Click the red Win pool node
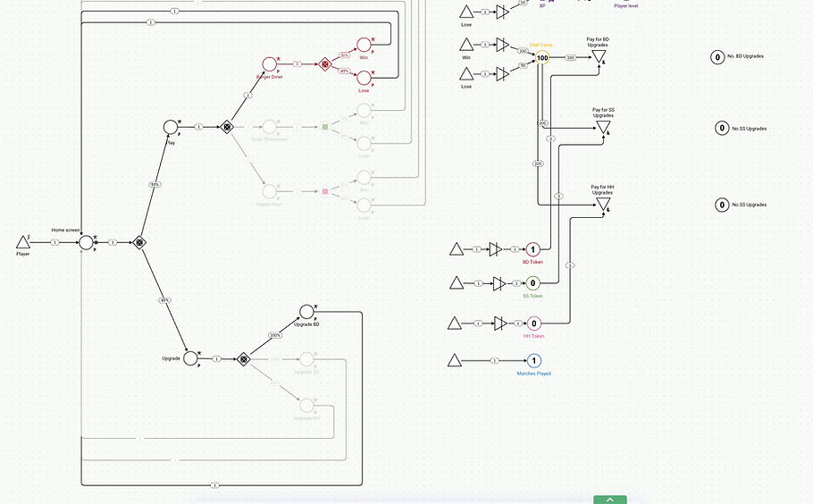 [x=364, y=45]
